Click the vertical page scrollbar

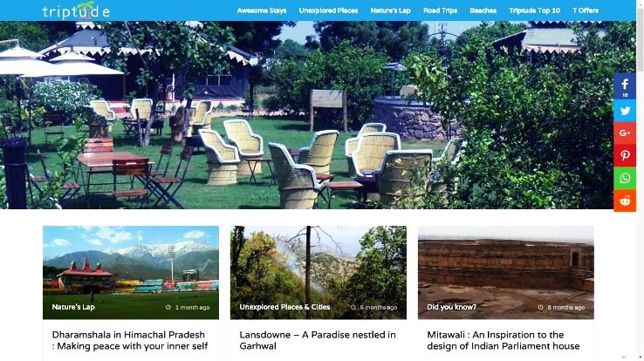(x=640, y=180)
